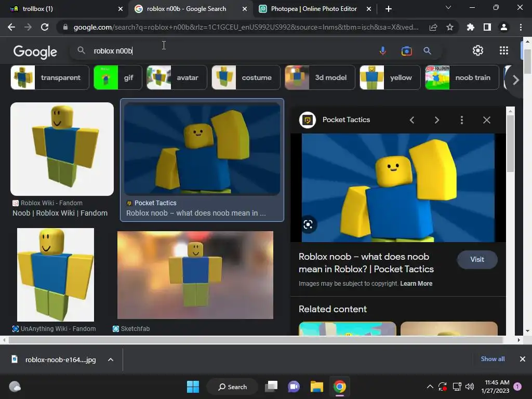Filter results by avatar
This screenshot has width=532, height=399.
coord(177,77)
